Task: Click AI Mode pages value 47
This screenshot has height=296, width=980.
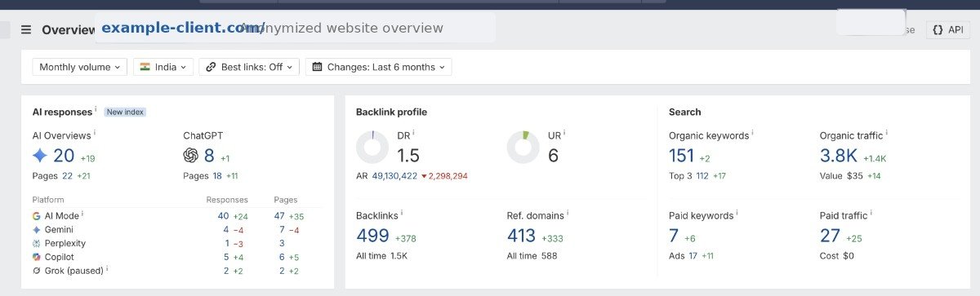Action: 279,216
